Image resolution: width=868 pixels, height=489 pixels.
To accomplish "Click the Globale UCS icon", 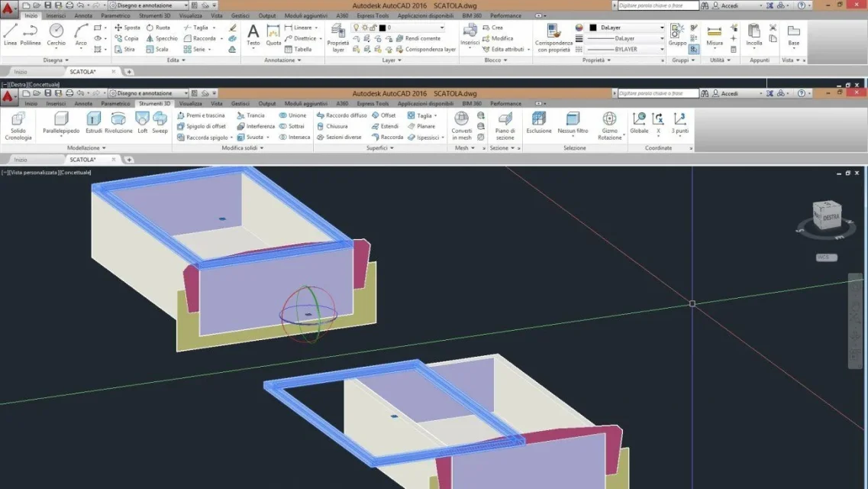I will coord(639,122).
